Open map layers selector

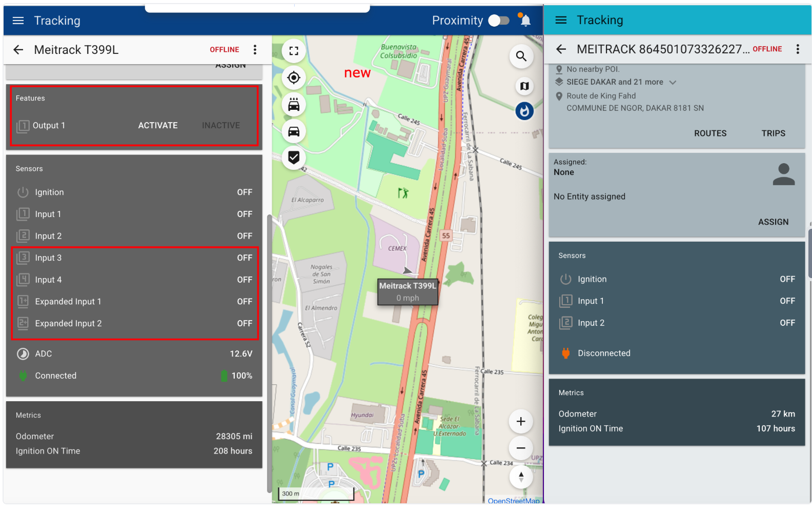[524, 86]
